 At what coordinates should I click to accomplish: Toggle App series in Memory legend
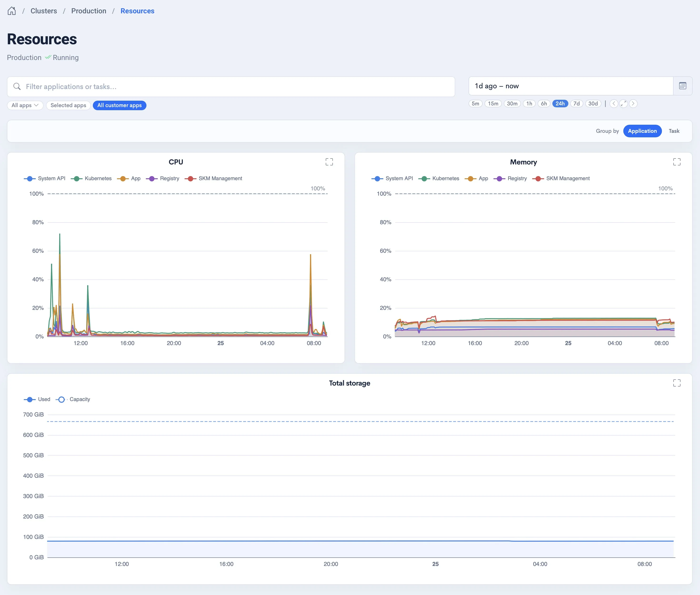pyautogui.click(x=476, y=178)
